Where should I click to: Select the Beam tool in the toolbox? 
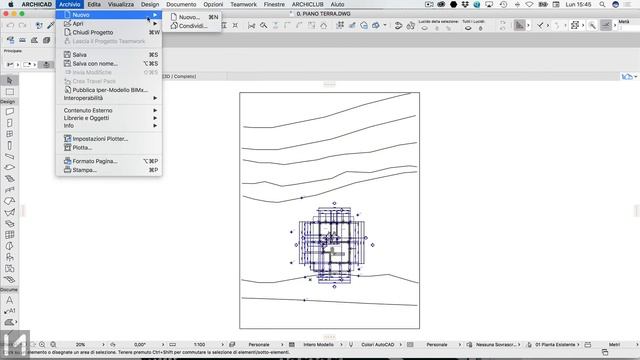pos(10,156)
